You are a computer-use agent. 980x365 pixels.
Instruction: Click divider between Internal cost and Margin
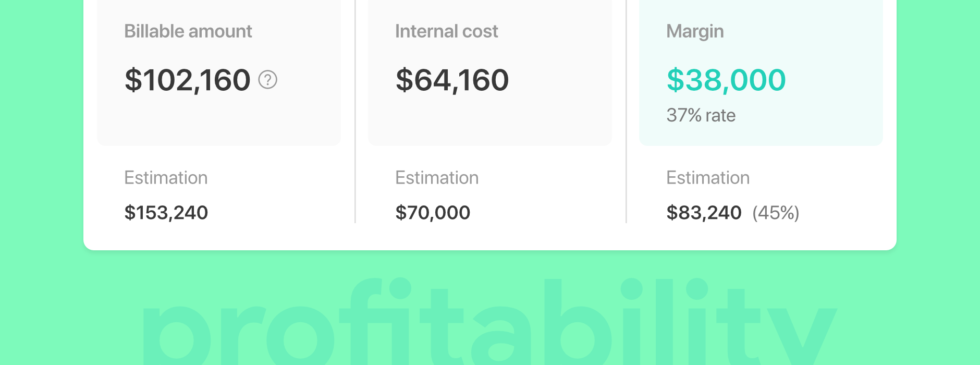(626, 112)
